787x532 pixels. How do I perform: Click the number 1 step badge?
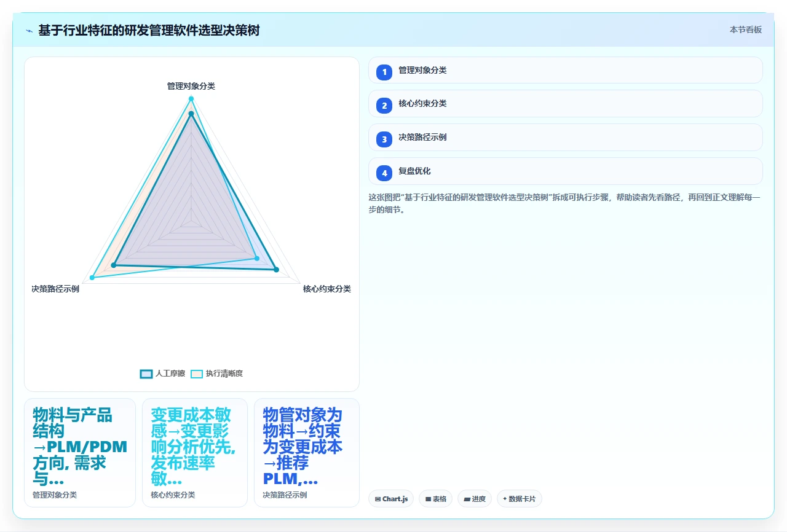click(x=384, y=72)
